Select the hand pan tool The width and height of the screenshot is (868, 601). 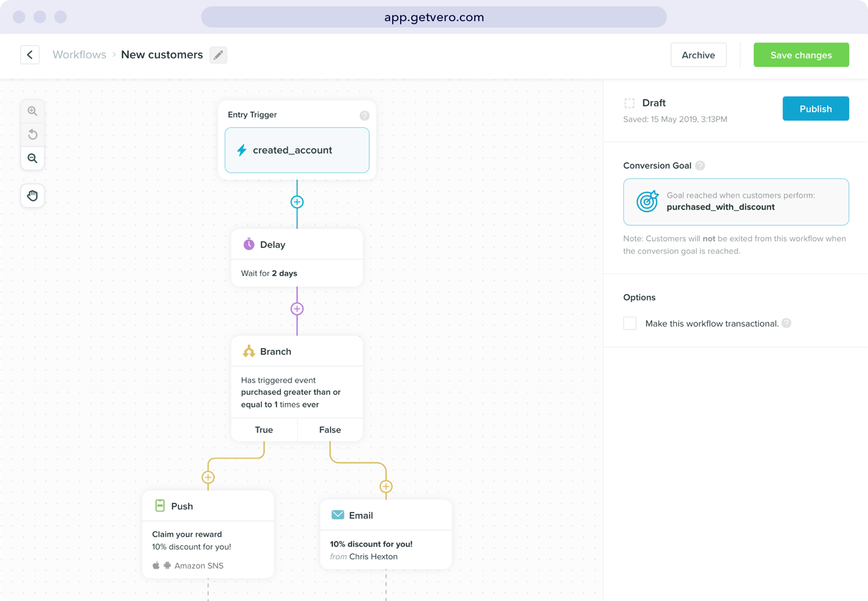(32, 196)
